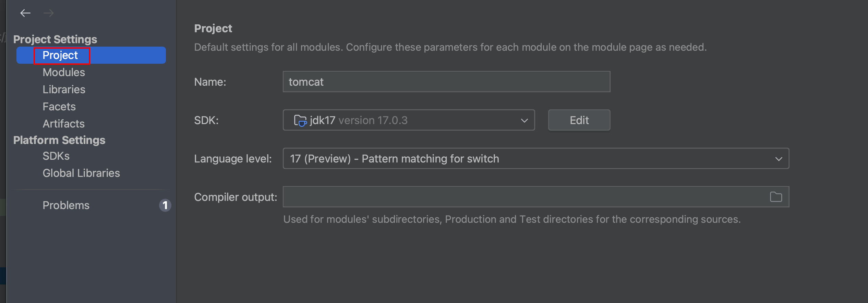This screenshot has width=868, height=303.
Task: Click the Edit button next to SDK
Action: click(579, 120)
